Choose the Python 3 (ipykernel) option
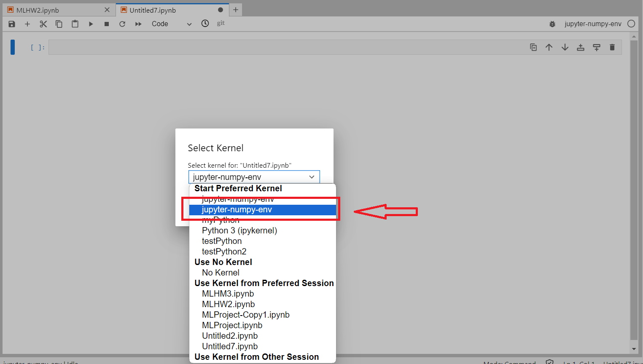The image size is (643, 364). [x=263, y=230]
